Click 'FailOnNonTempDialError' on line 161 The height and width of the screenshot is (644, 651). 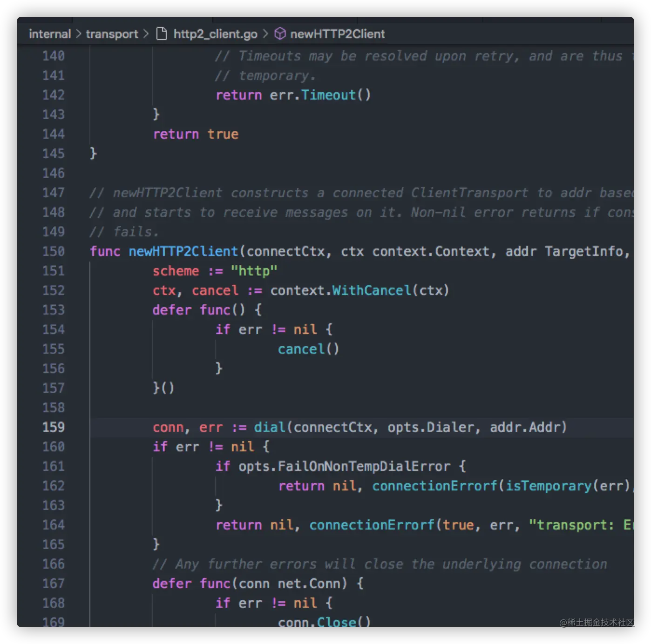(x=364, y=466)
